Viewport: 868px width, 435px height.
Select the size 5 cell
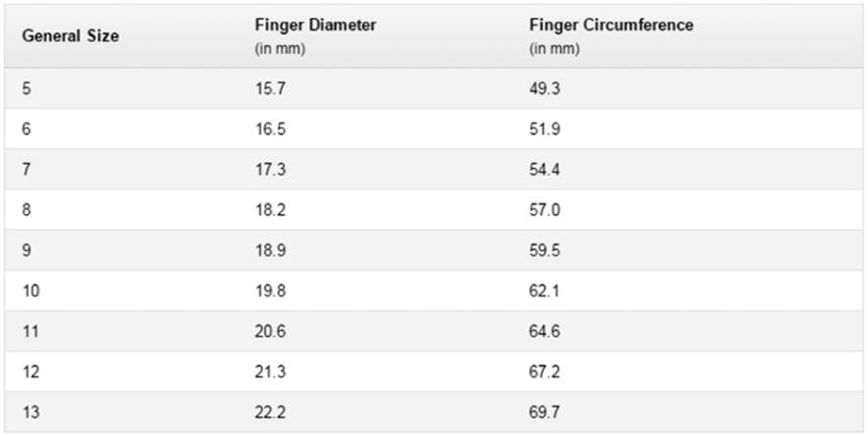27,88
